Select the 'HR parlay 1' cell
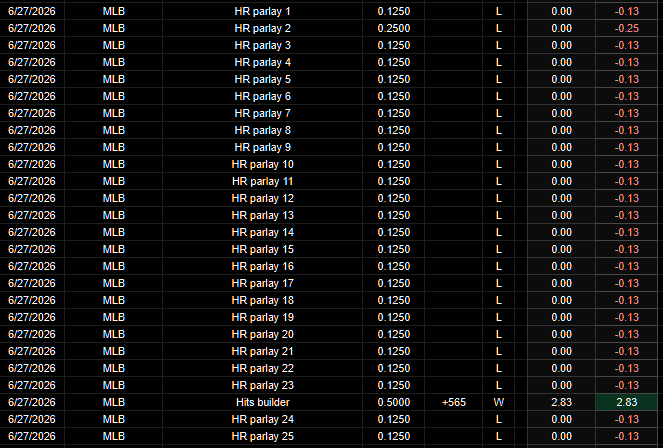This screenshot has height=448, width=663. 262,11
